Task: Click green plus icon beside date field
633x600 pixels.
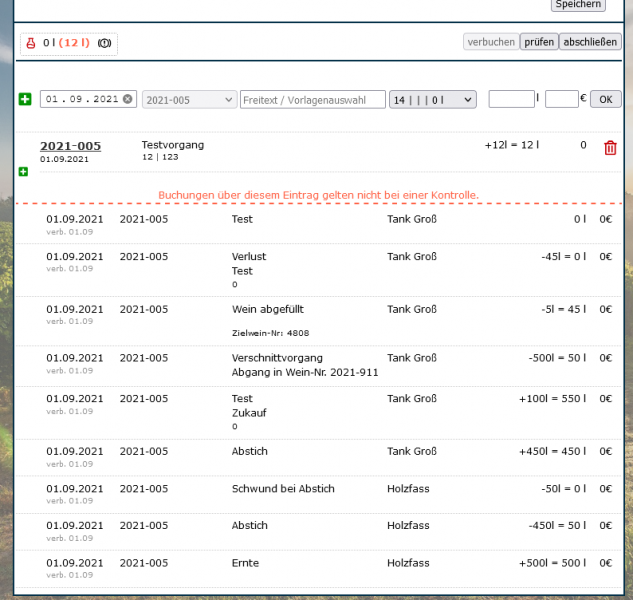Action: tap(25, 99)
